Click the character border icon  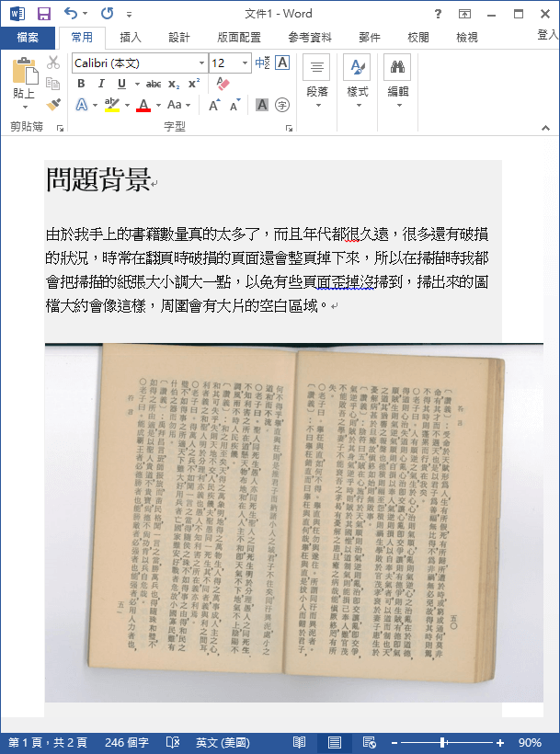coord(282,63)
